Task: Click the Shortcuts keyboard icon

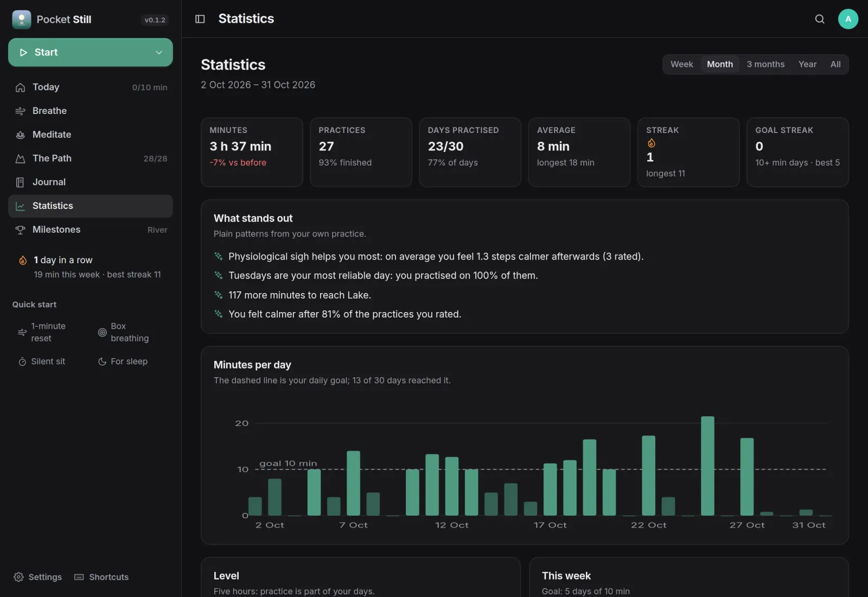Action: pos(79,577)
